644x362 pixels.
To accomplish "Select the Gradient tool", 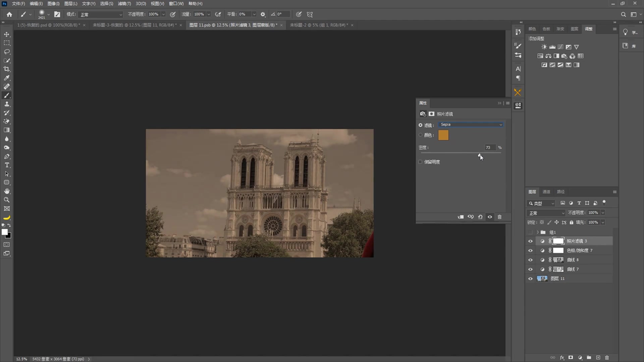I will 7,130.
